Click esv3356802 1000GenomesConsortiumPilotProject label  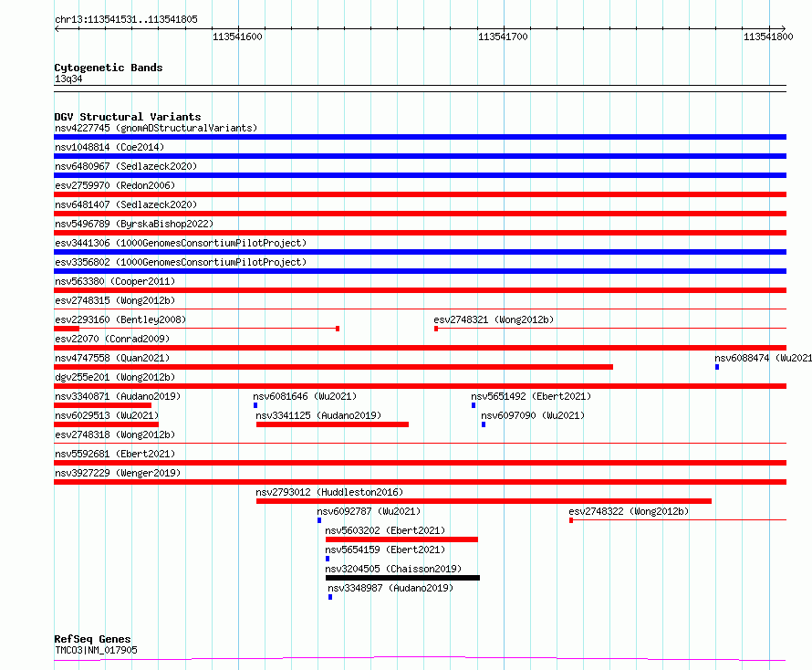click(x=181, y=262)
